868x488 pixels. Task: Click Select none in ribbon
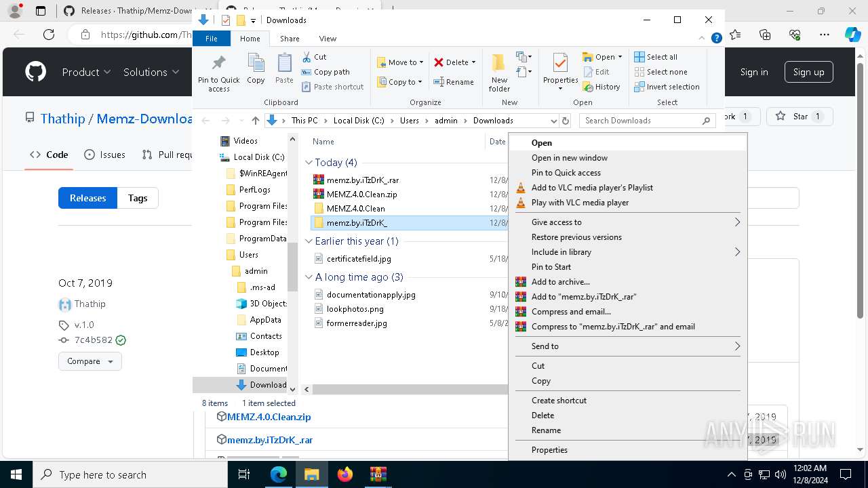(660, 72)
